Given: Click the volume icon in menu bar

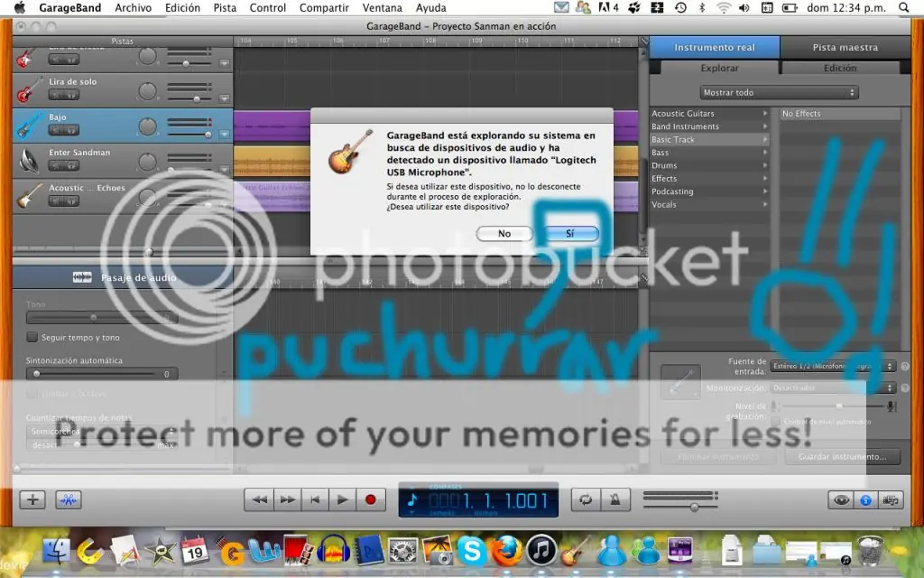Looking at the screenshot, I should tap(744, 7).
